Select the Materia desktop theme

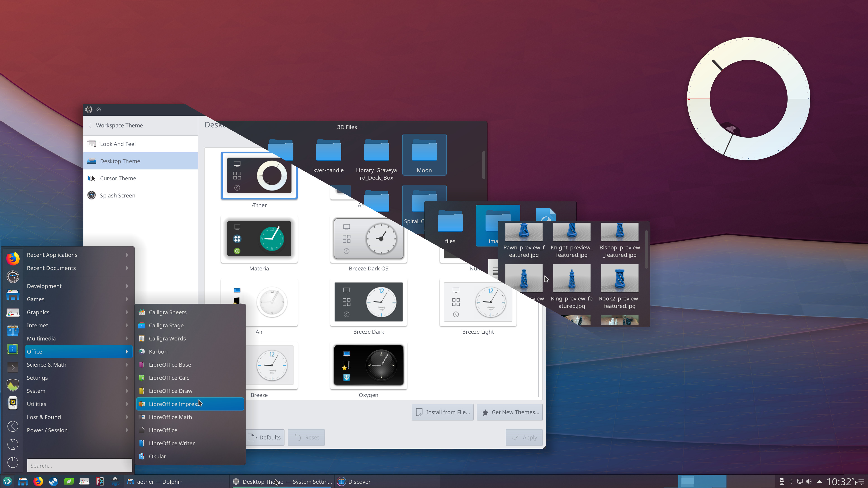[x=259, y=239]
